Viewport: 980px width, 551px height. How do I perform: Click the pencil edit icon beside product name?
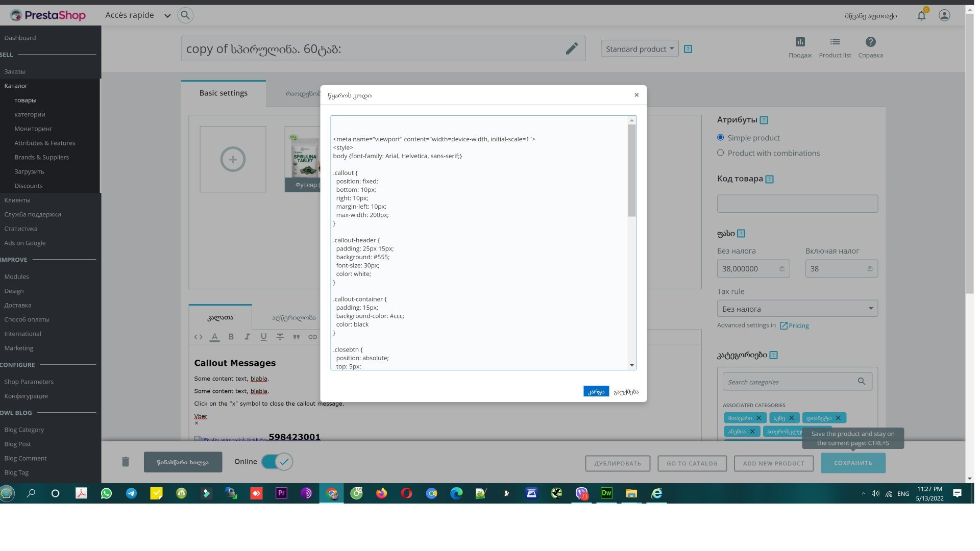(572, 48)
